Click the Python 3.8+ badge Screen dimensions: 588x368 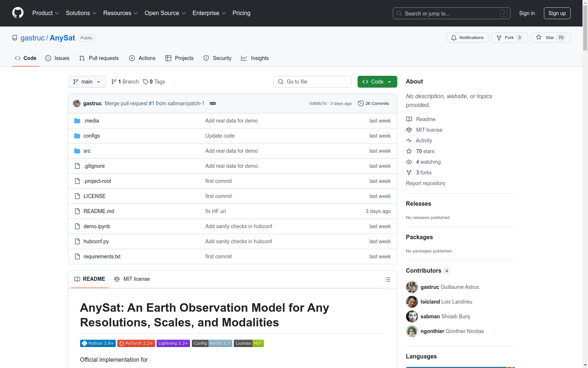(x=98, y=343)
